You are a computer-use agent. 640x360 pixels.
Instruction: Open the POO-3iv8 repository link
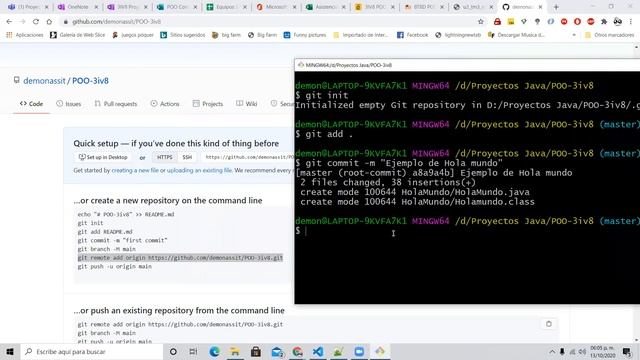[90, 81]
